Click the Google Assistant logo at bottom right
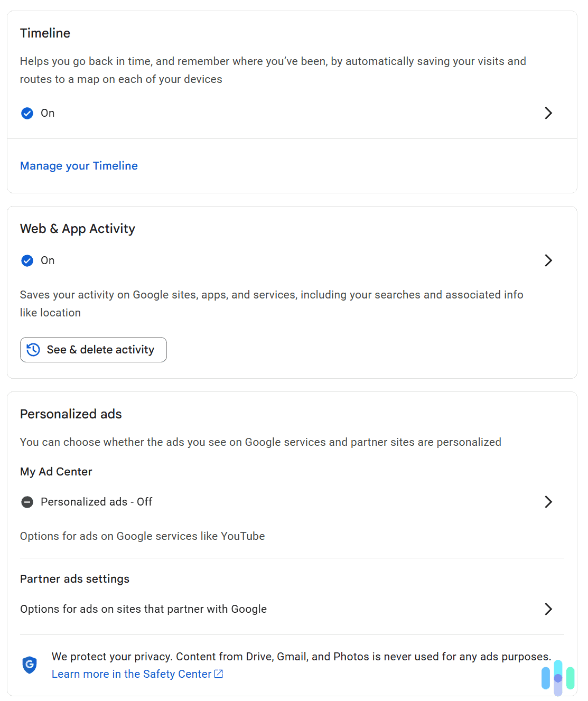Image resolution: width=588 pixels, height=701 pixels. 557,678
